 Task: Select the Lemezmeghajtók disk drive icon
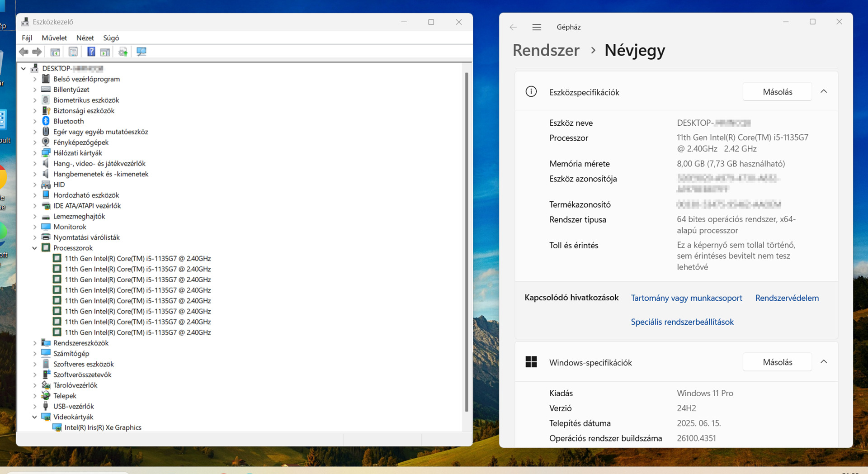pyautogui.click(x=46, y=217)
